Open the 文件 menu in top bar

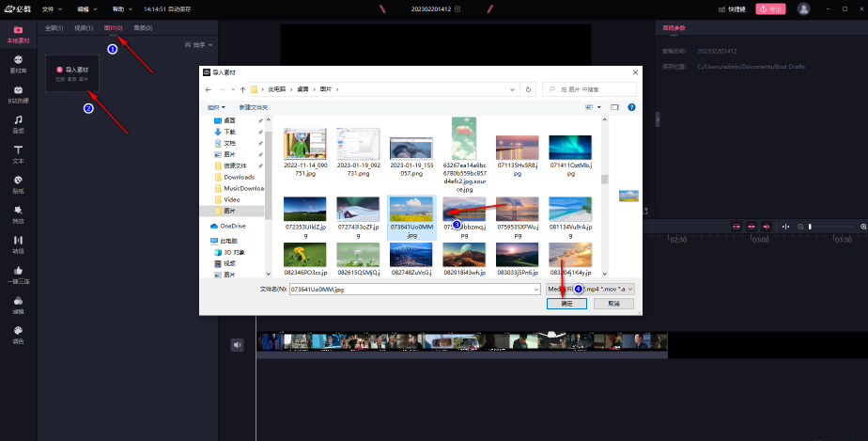pyautogui.click(x=51, y=8)
